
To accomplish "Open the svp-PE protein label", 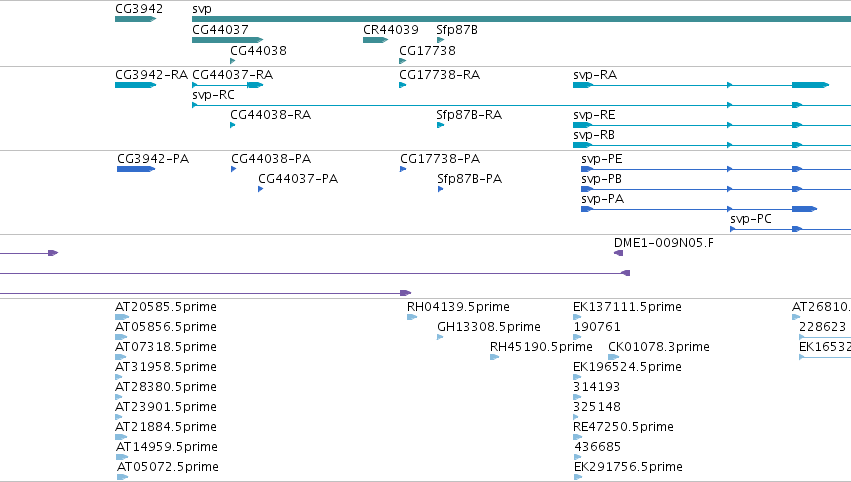I will (x=601, y=158).
